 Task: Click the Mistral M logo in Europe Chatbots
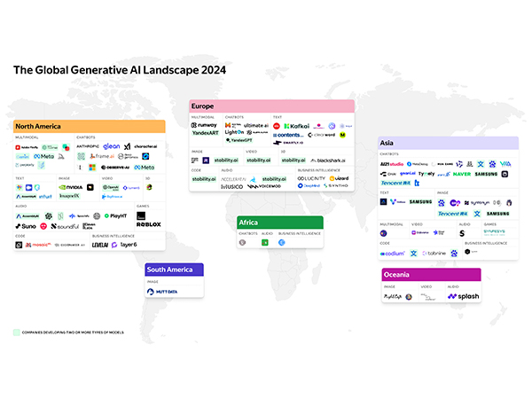coord(233,125)
